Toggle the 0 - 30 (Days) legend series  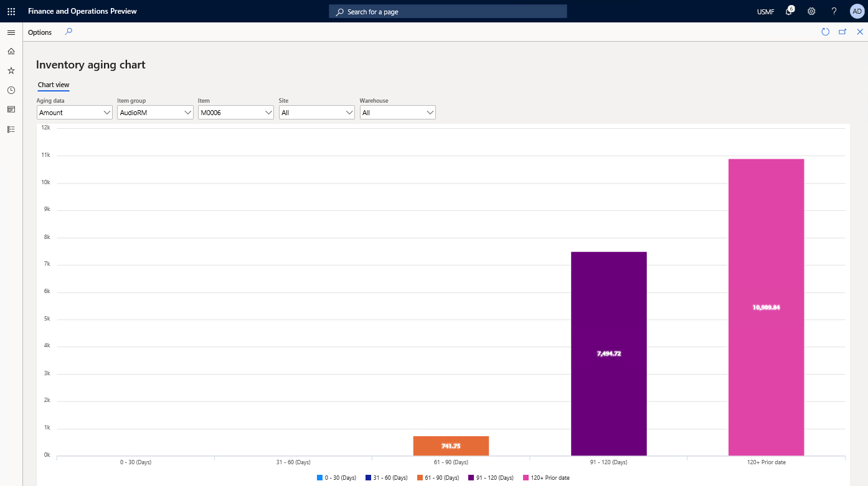pos(337,477)
